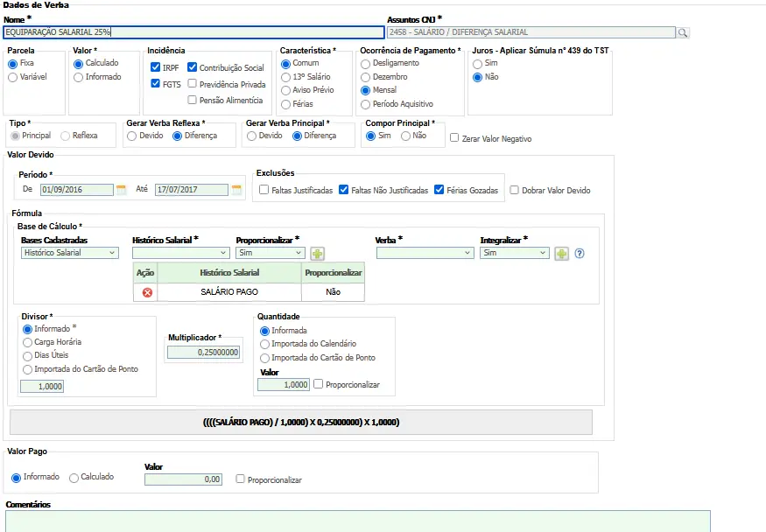Enable the Previdência Privada checkbox
The image size is (766, 532).
(x=192, y=85)
